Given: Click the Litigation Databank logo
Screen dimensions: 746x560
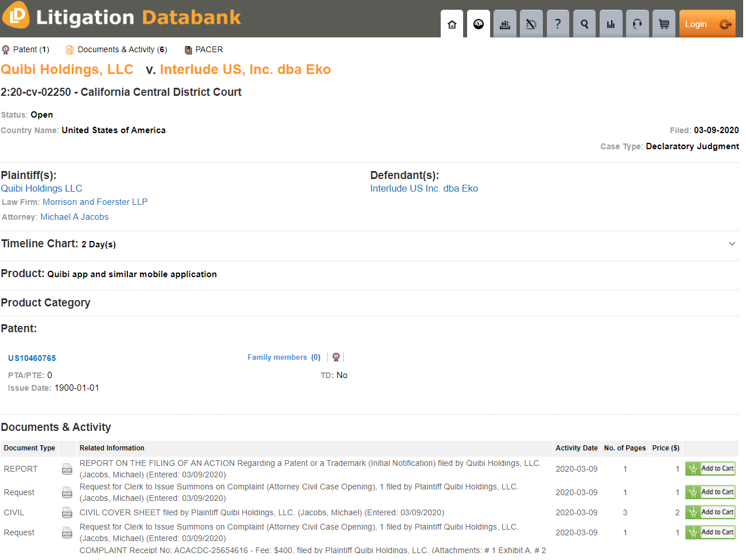Looking at the screenshot, I should click(121, 17).
